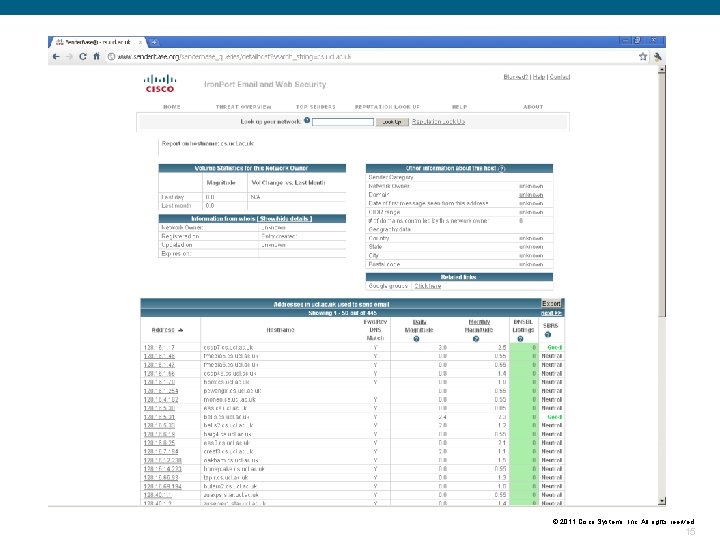Open the About navigation item
720x540 pixels.
533,107
